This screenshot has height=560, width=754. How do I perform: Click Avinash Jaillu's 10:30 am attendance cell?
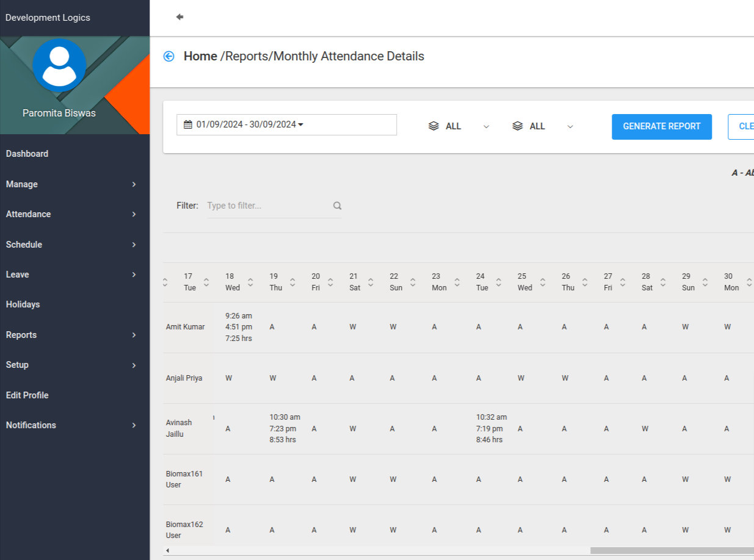tap(285, 428)
